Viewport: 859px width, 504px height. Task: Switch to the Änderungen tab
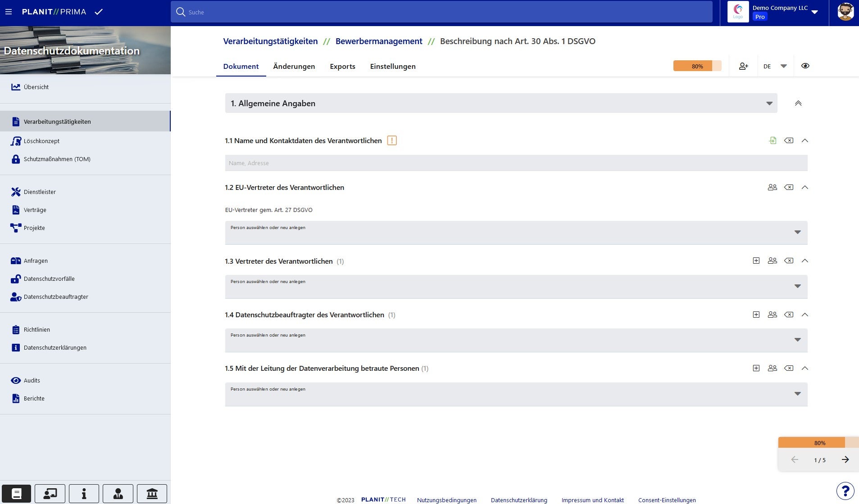[294, 66]
